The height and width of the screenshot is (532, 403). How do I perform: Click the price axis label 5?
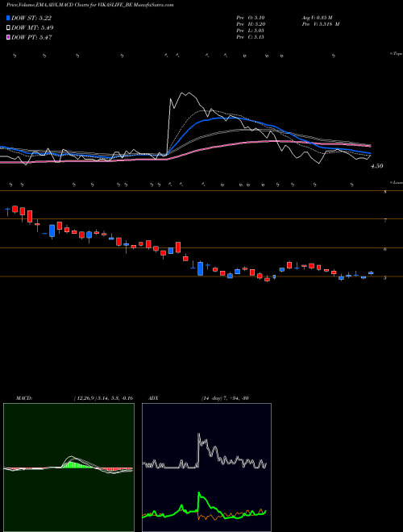(385, 277)
